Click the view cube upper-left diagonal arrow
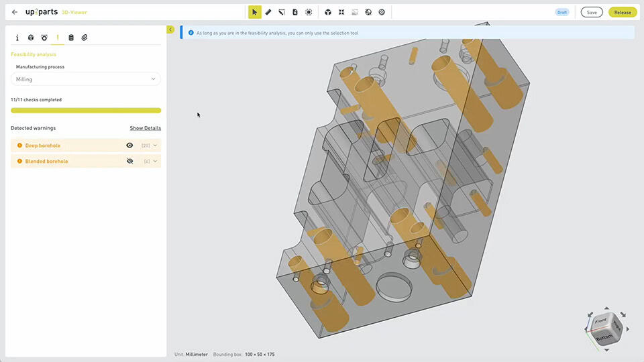 click(x=590, y=315)
